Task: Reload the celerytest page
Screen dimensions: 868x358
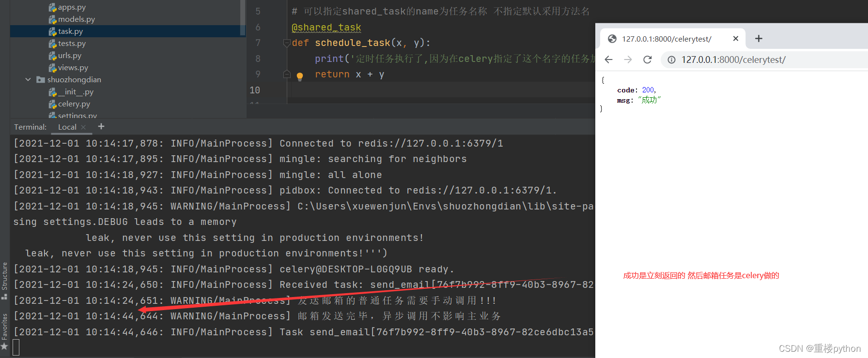Action: pos(648,60)
